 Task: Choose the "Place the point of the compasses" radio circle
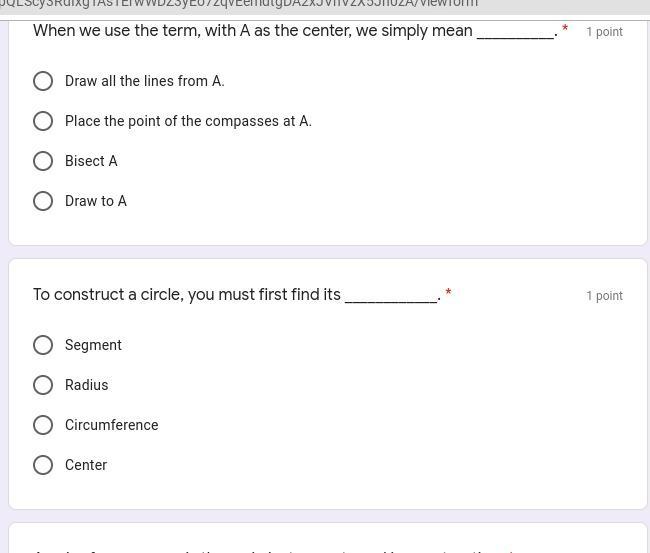tap(43, 121)
